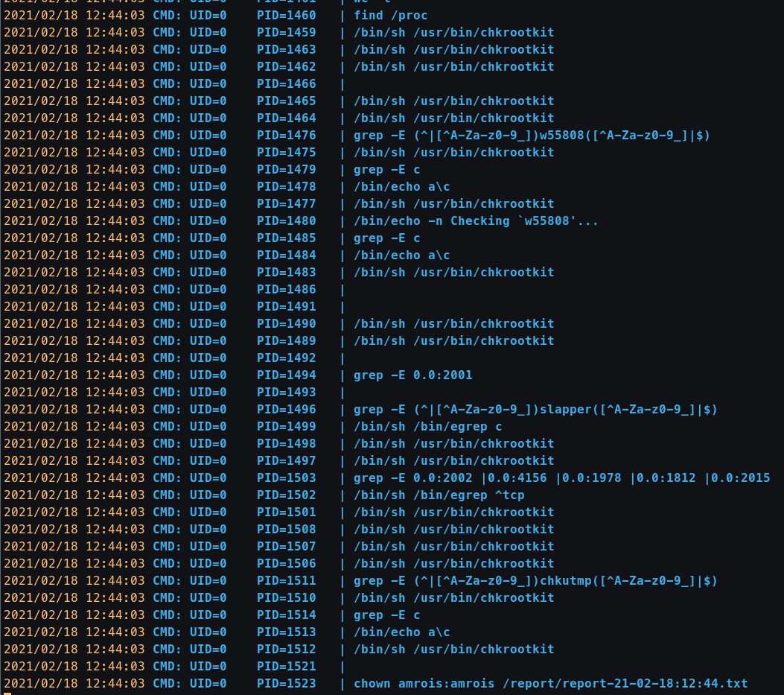Click the '/bin/sh /bin/egrep c' command

427,426
